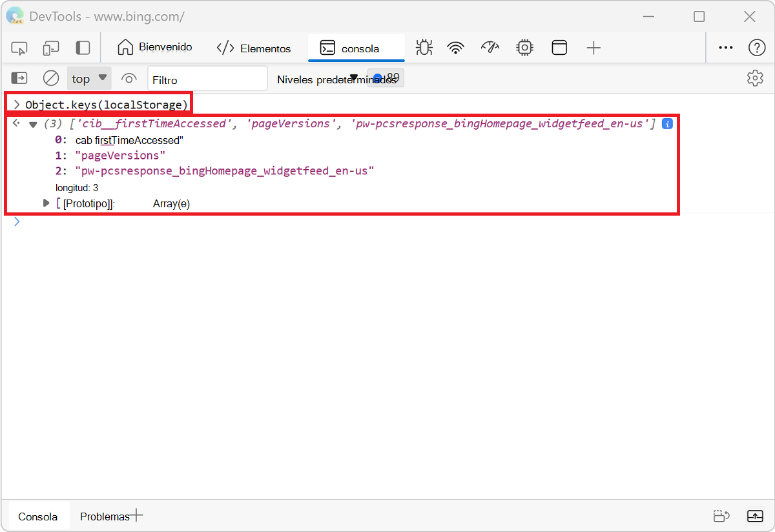Open the debugger bug panel icon
The height and width of the screenshot is (532, 775).
(x=424, y=47)
